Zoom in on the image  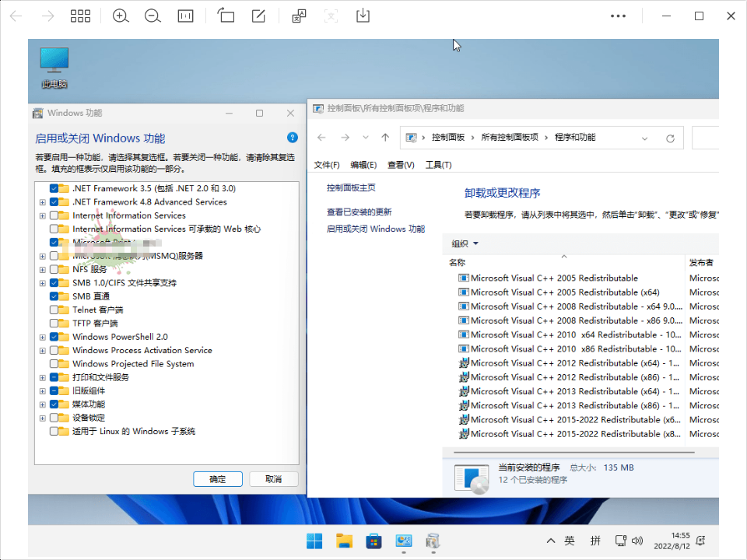click(x=121, y=16)
